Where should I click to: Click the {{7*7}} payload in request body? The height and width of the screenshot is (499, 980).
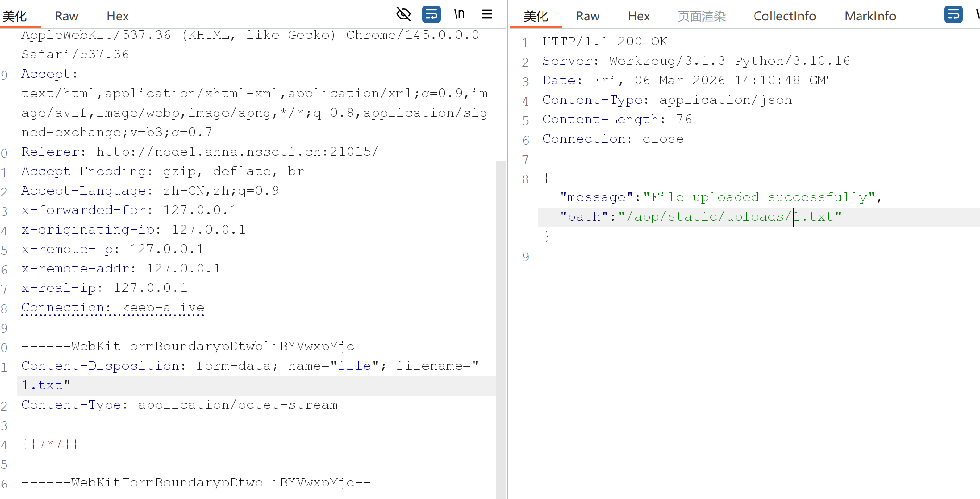(x=50, y=444)
